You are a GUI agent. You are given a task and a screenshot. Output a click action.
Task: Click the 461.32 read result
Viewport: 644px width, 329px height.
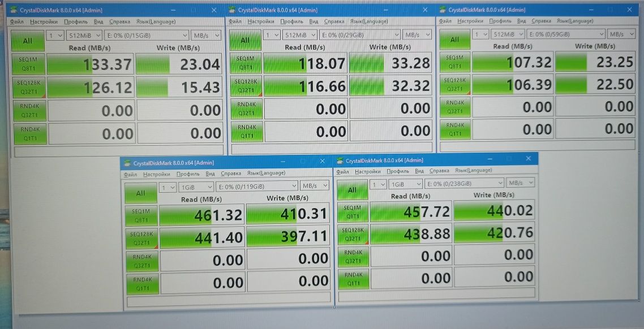[201, 215]
